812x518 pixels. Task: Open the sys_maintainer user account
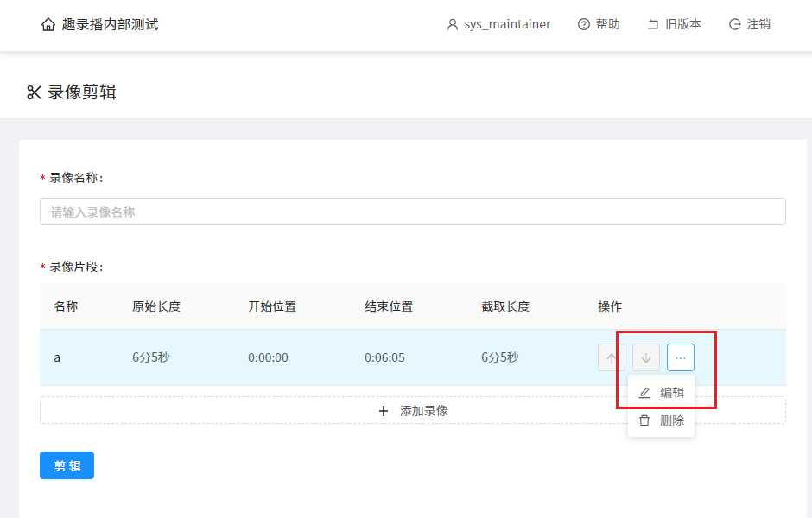498,24
